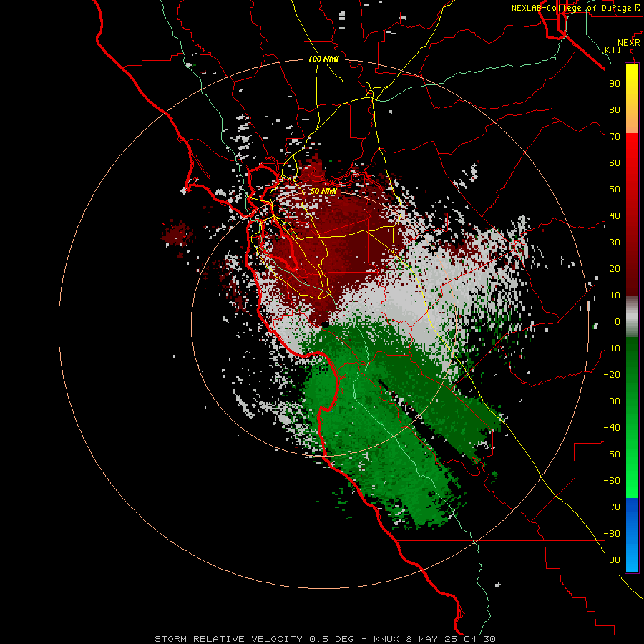This screenshot has width=644, height=644.
Task: Click the -10 scale label
Action: pyautogui.click(x=612, y=348)
